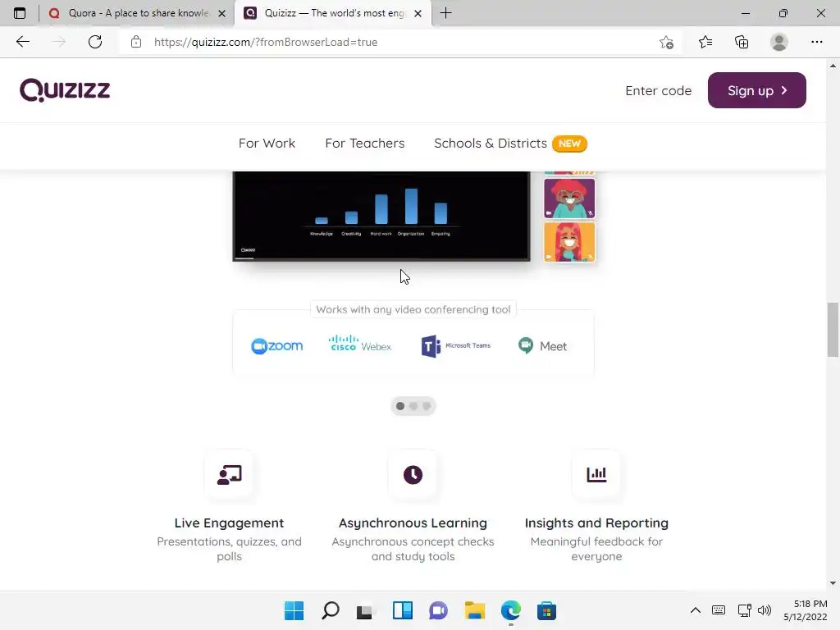This screenshot has width=840, height=630.
Task: Select the first carousel dot
Action: click(400, 406)
